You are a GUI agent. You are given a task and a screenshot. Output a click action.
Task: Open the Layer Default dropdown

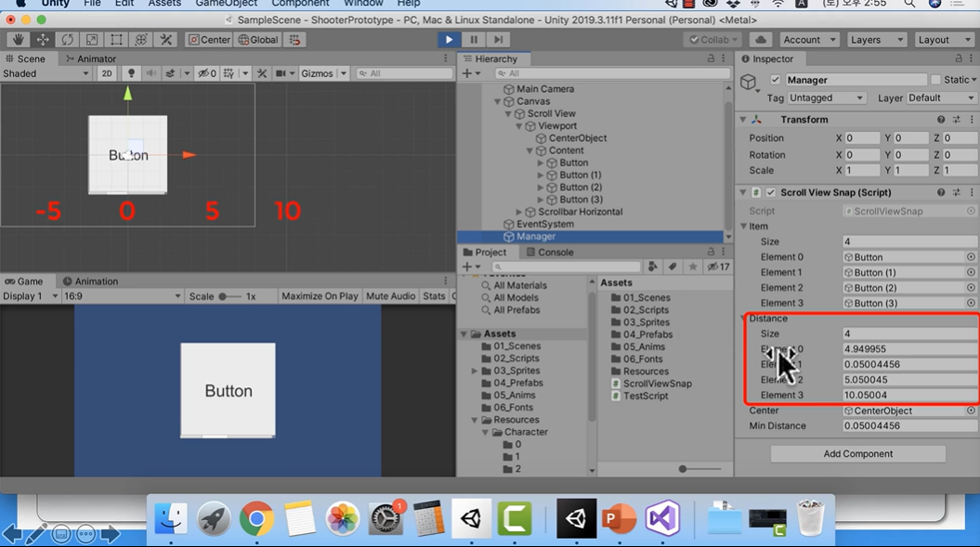click(941, 98)
